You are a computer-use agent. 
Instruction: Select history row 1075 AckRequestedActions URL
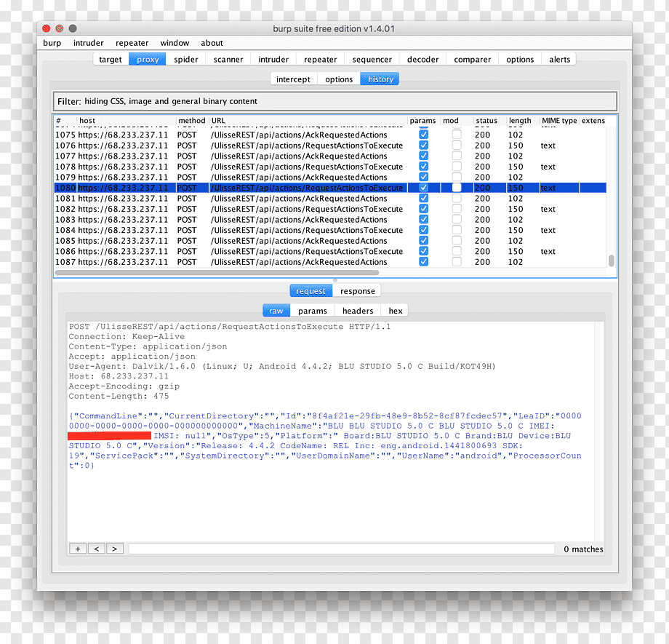[299, 135]
